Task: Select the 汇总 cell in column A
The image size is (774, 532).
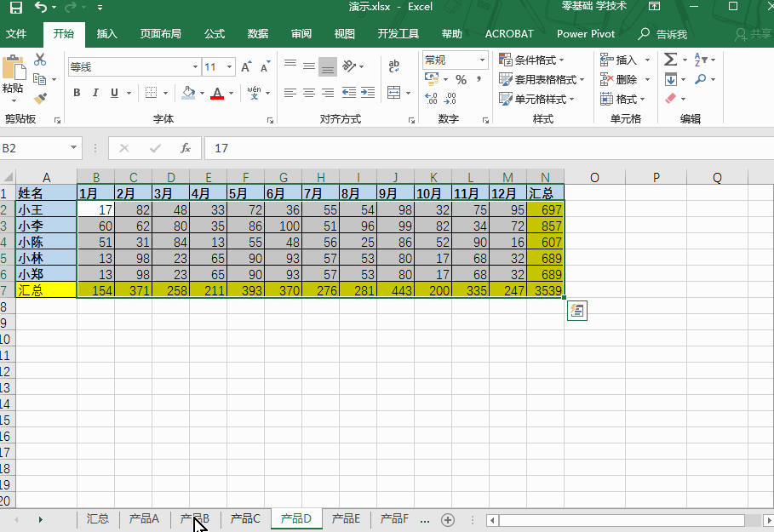Action: [46, 290]
